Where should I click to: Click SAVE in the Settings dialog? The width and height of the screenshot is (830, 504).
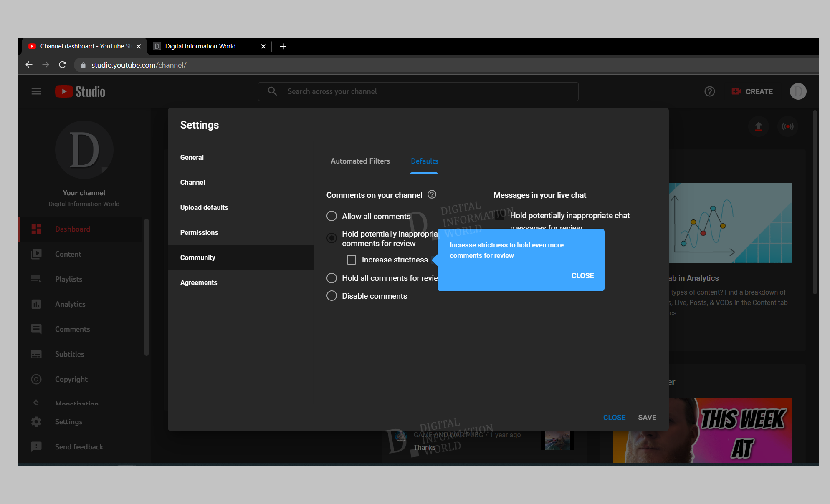pos(647,418)
